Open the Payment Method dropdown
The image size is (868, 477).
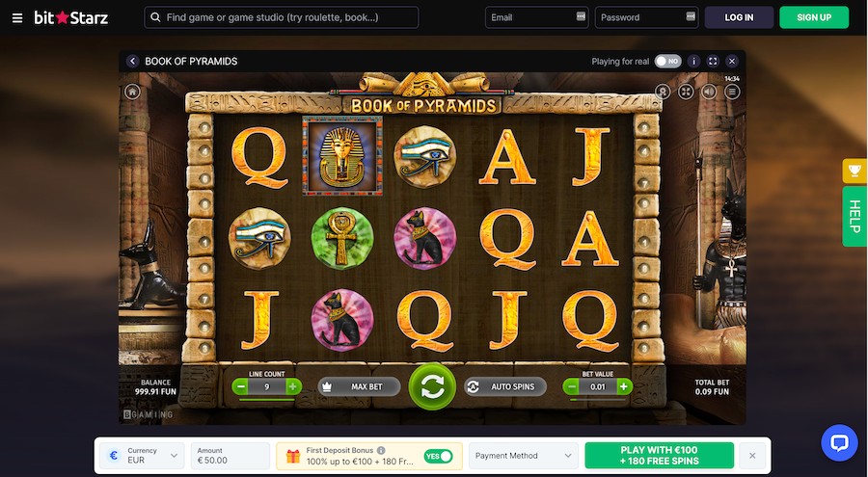tap(523, 456)
